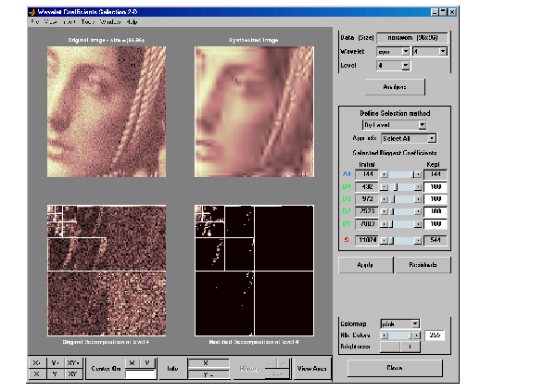Open the Insert menu
The width and height of the screenshot is (556, 392).
69,22
